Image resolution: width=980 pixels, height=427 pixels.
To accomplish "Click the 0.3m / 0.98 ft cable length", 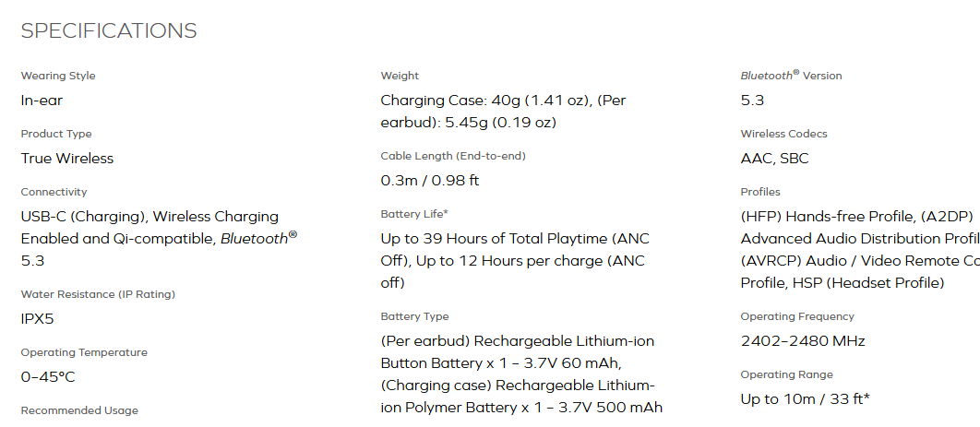I will click(430, 181).
